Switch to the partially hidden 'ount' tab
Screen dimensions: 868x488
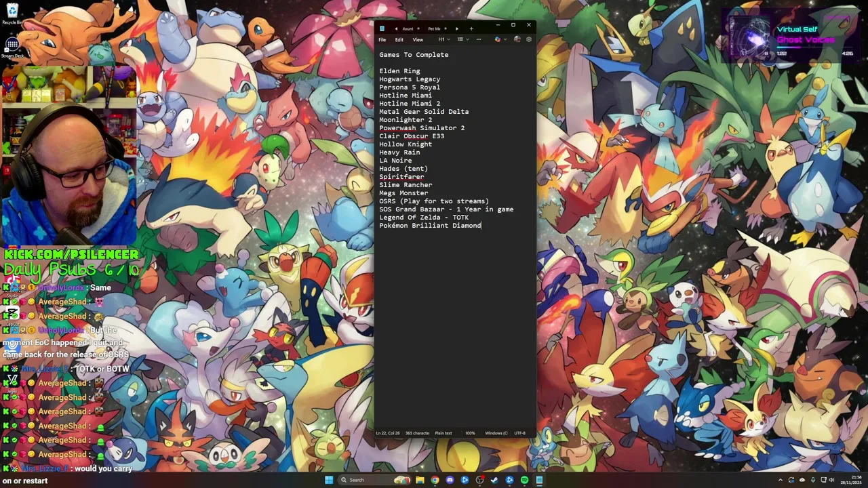(408, 28)
